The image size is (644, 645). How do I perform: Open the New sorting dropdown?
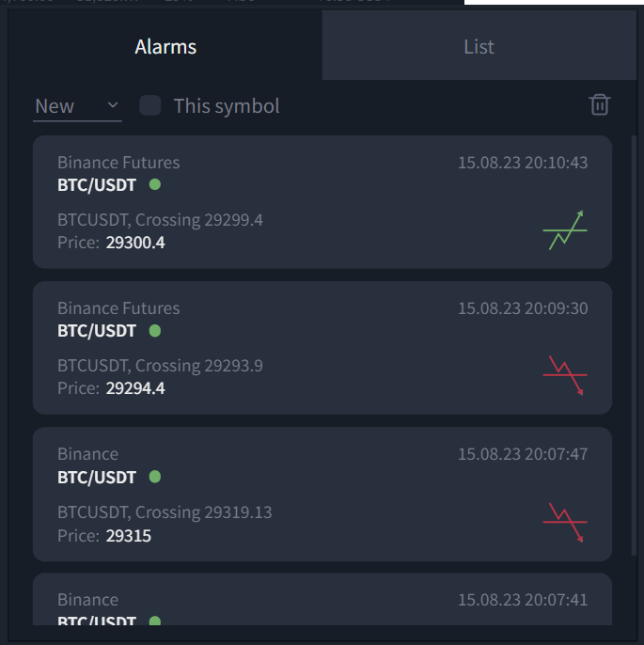pos(77,106)
